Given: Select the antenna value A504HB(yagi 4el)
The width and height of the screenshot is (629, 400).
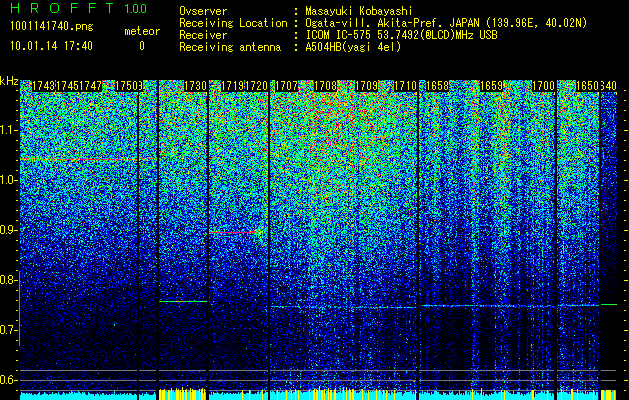Looking at the screenshot, I should [x=353, y=47].
